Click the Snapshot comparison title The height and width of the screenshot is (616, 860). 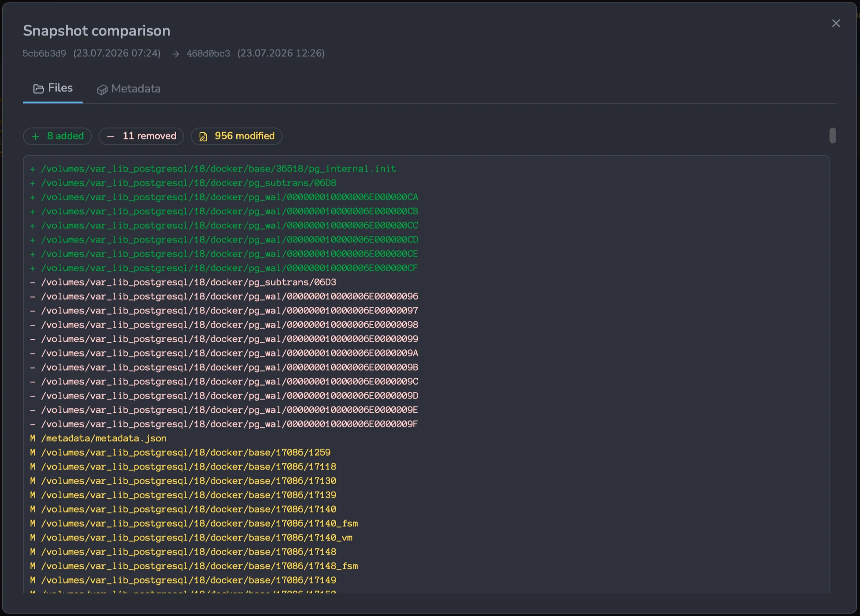pyautogui.click(x=97, y=30)
